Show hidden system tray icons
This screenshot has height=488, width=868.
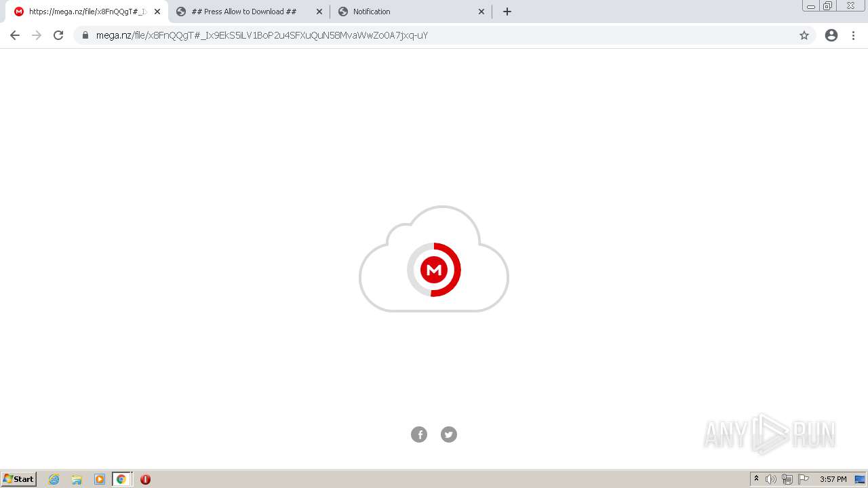click(x=756, y=479)
